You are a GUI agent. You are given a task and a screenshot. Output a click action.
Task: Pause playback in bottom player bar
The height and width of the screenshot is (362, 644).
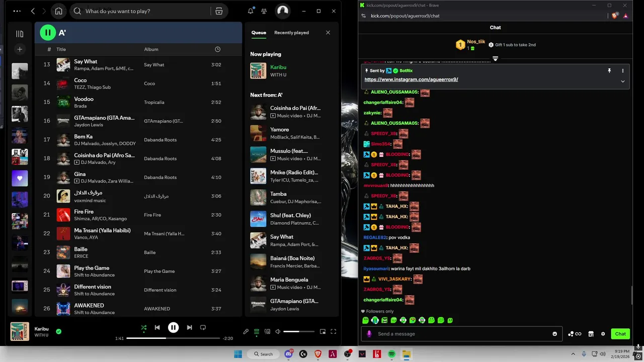tap(173, 327)
